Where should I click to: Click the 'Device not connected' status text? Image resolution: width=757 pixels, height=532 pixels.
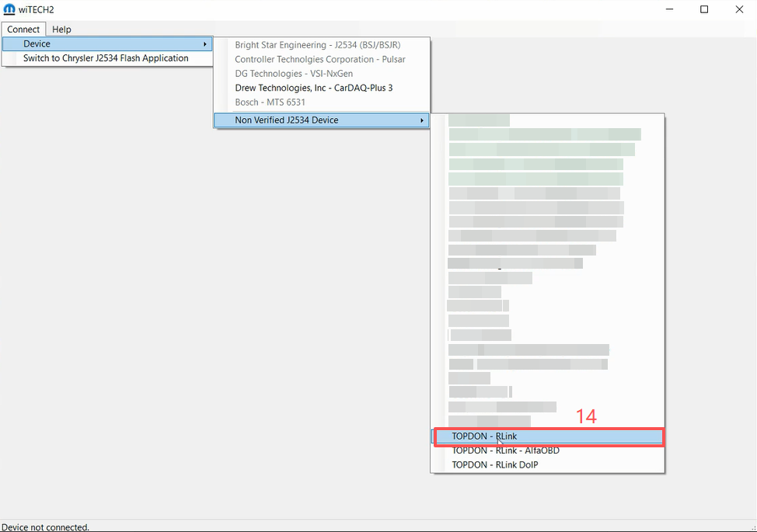[x=45, y=527]
